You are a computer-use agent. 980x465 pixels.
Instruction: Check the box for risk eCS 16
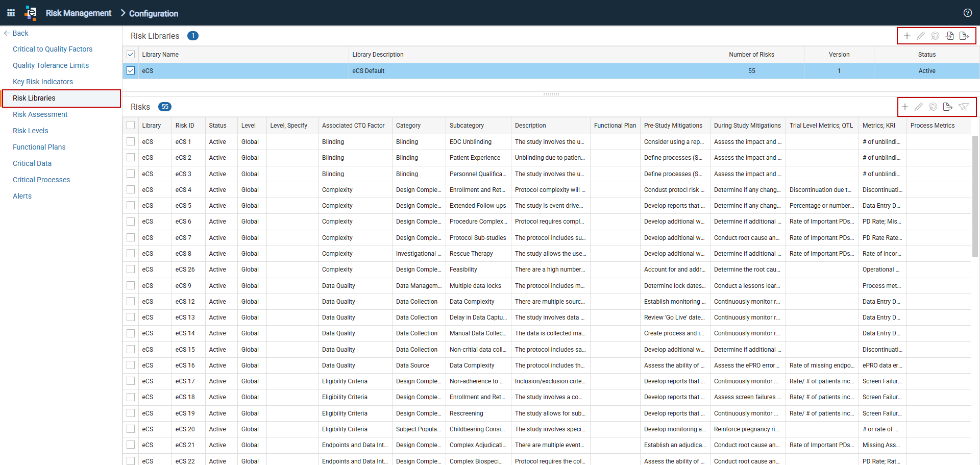[131, 365]
